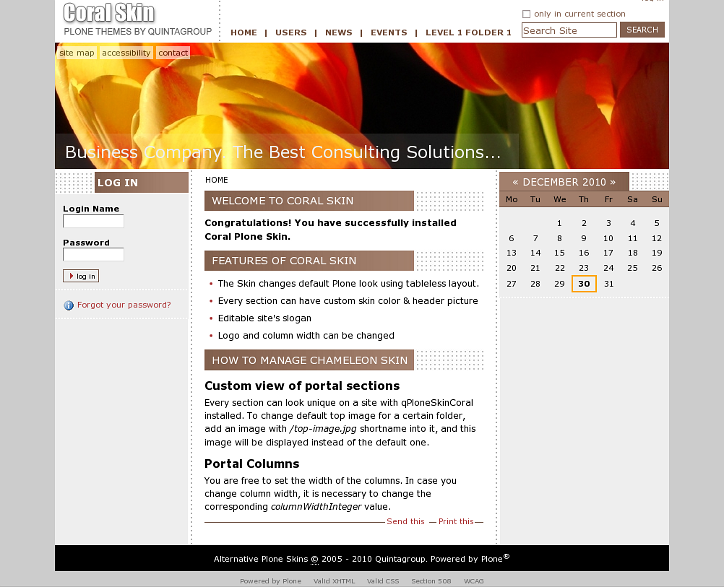
Task: Click Plone Themes by Quintagroup tagline
Action: click(x=138, y=31)
